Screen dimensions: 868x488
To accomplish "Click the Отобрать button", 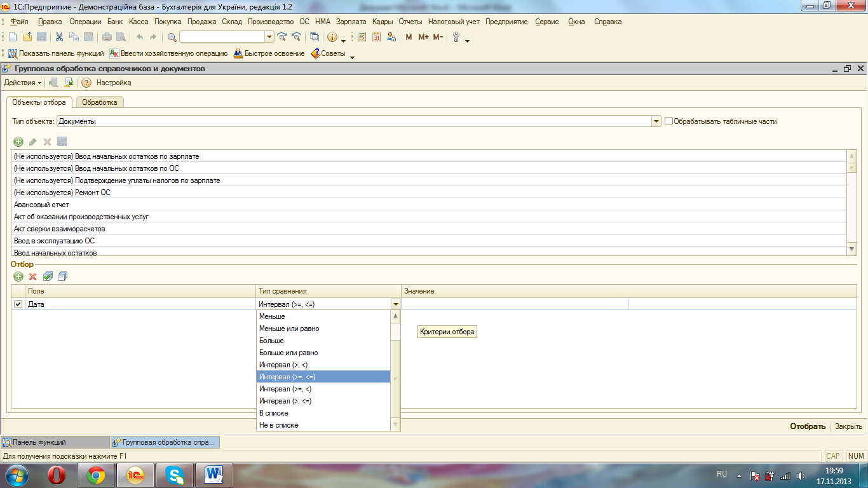I will 808,426.
